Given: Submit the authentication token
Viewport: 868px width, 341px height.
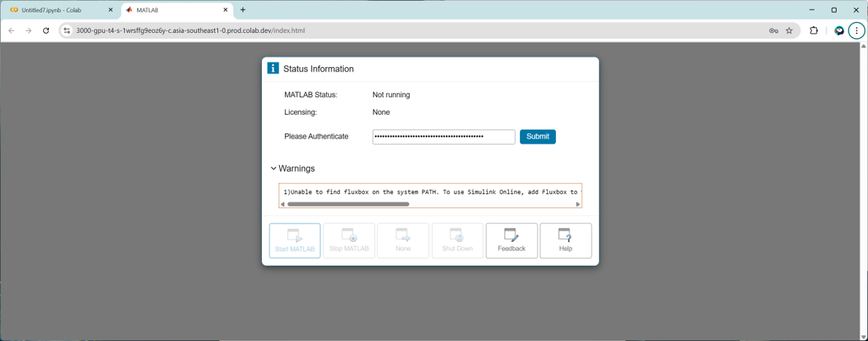Looking at the screenshot, I should 538,137.
